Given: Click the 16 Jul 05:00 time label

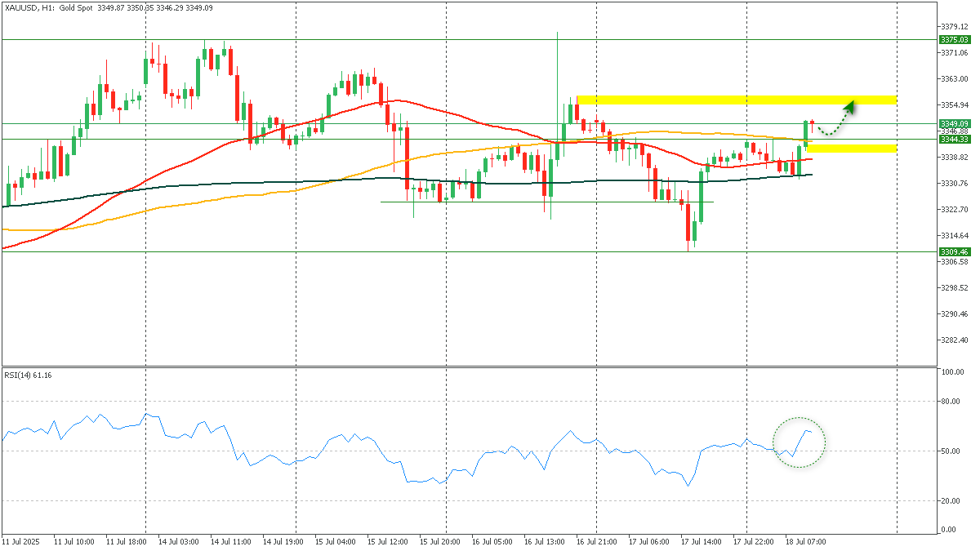Looking at the screenshot, I should [492, 541].
